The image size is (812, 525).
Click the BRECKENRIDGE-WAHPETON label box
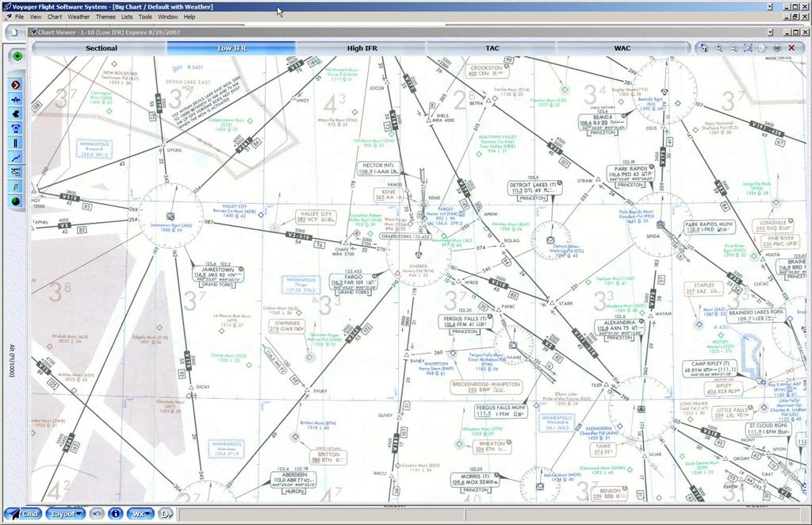pyautogui.click(x=486, y=387)
